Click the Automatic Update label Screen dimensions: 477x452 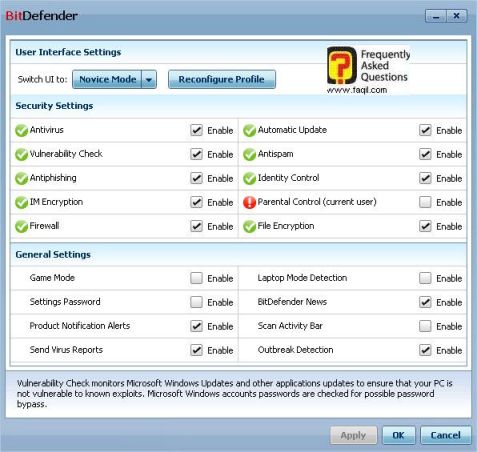(x=292, y=130)
